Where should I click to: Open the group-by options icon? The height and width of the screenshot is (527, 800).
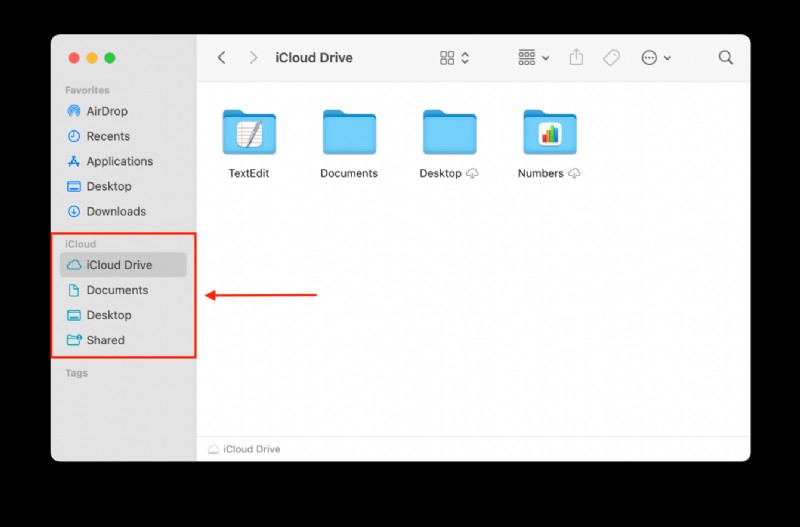point(527,58)
